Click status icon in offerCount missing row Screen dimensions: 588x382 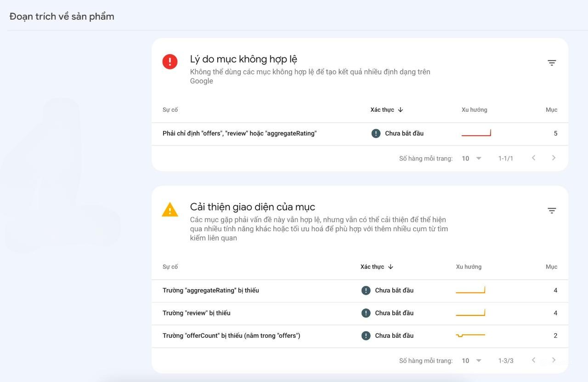366,336
